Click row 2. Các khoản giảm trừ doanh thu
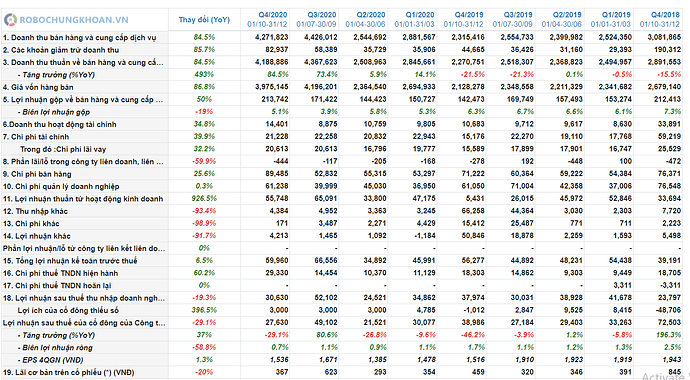690x380 pixels. click(61, 50)
